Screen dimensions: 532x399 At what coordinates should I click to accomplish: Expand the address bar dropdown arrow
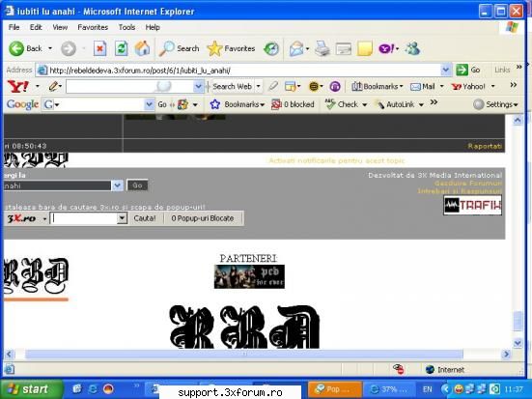point(445,70)
